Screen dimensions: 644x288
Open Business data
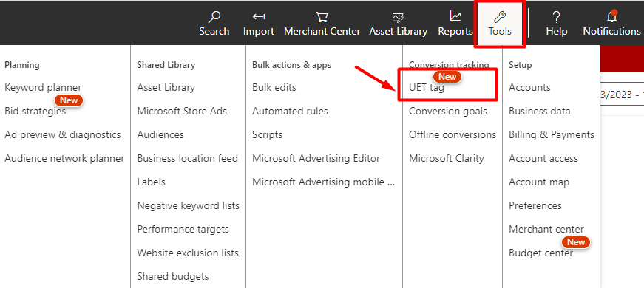click(539, 112)
